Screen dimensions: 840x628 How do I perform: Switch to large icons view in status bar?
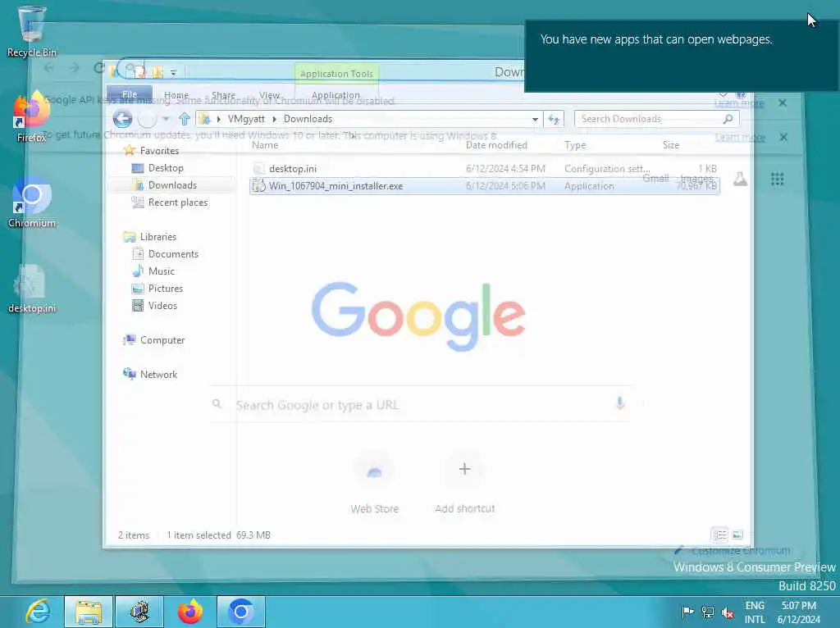[x=737, y=535]
